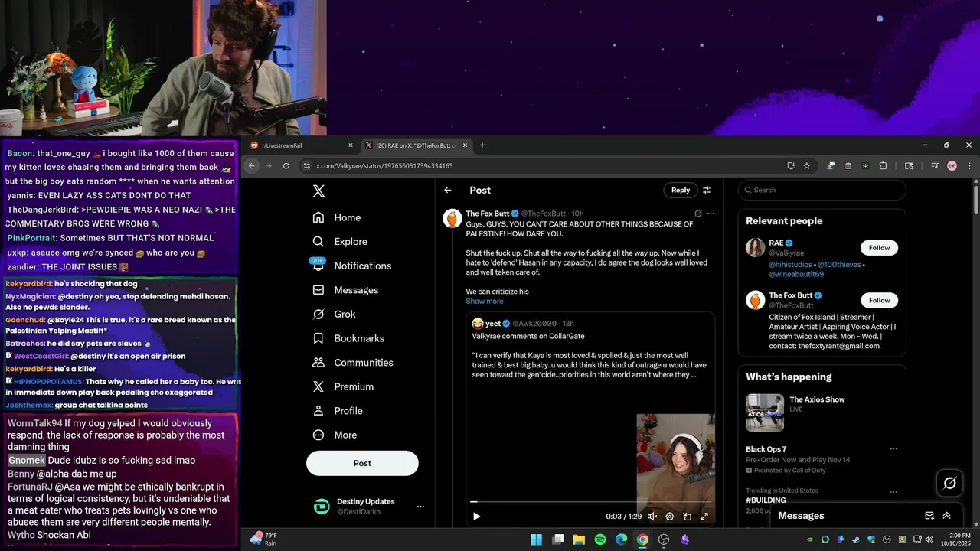This screenshot has height=551, width=980.
Task: Click the address bar URL
Action: (384, 166)
